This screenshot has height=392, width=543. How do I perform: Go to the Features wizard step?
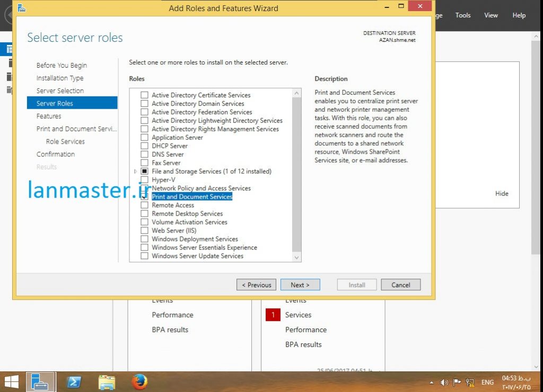tap(49, 116)
